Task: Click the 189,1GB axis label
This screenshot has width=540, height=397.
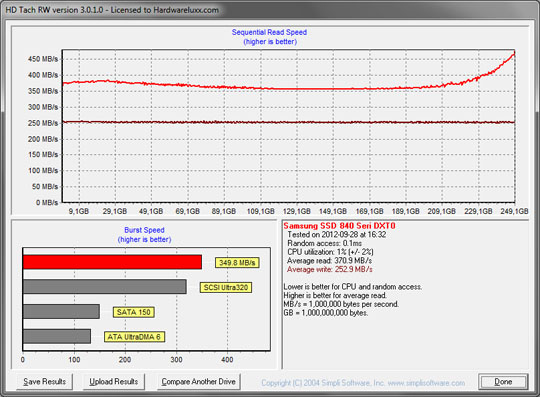Action: tap(405, 211)
